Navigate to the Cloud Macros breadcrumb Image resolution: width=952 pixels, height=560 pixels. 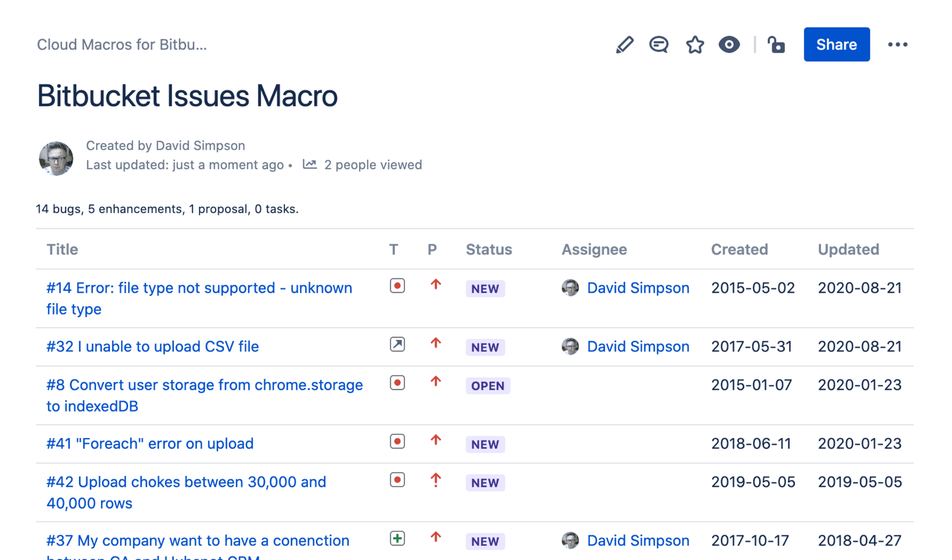coord(122,44)
